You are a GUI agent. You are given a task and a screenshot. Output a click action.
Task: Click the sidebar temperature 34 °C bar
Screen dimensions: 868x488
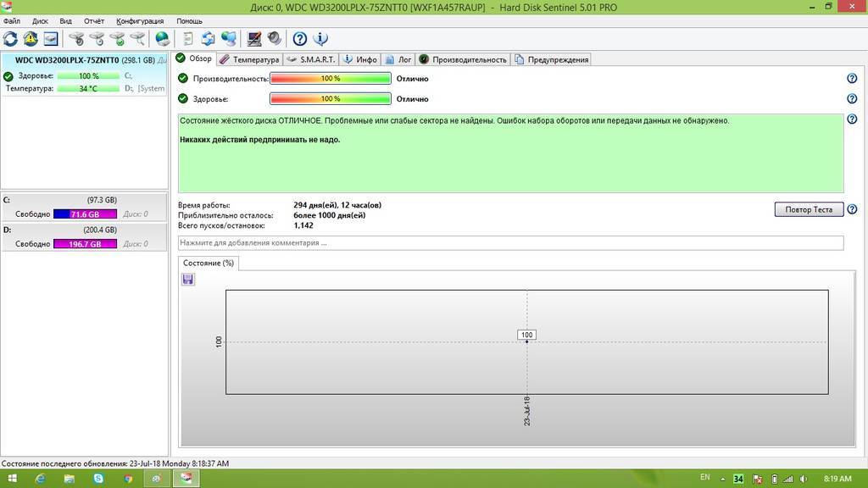pyautogui.click(x=88, y=88)
